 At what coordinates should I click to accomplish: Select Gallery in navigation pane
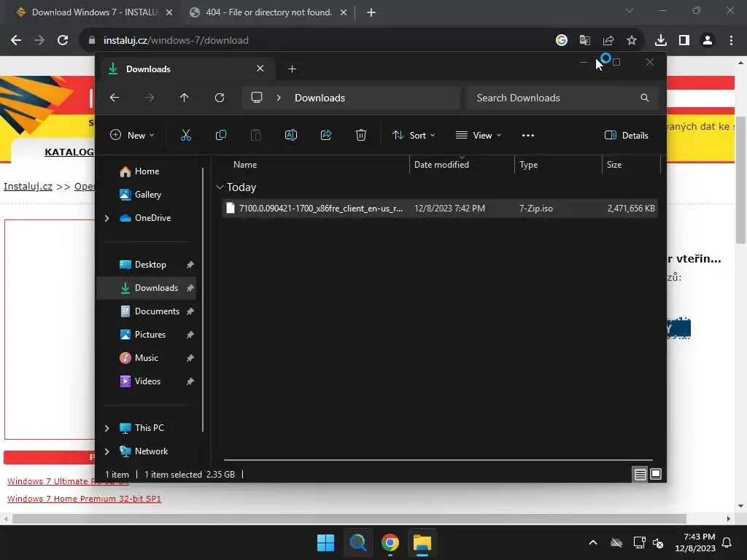click(149, 195)
